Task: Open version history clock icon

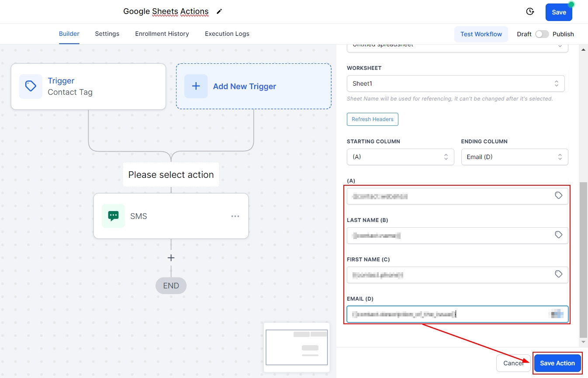Action: (530, 12)
